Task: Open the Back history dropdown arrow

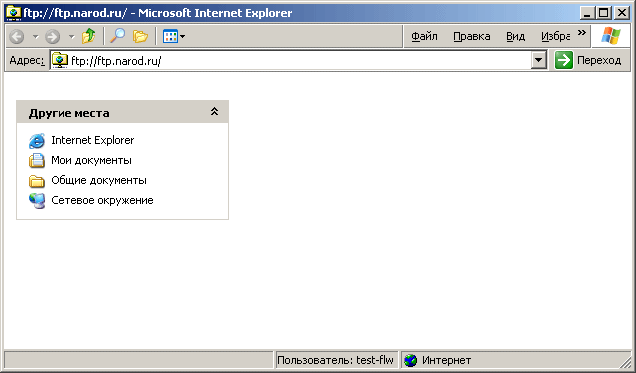Action: pos(36,36)
